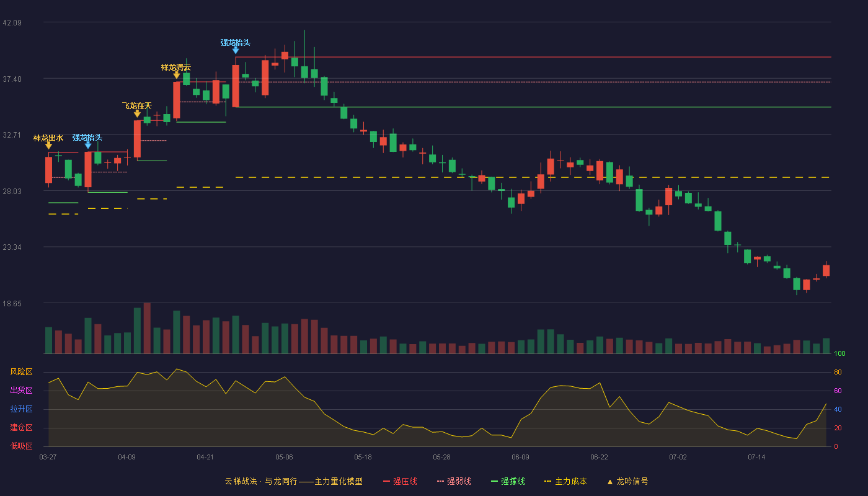This screenshot has height=496, width=868.
Task: Click the blue 40 indicator scale label
Action: click(838, 410)
